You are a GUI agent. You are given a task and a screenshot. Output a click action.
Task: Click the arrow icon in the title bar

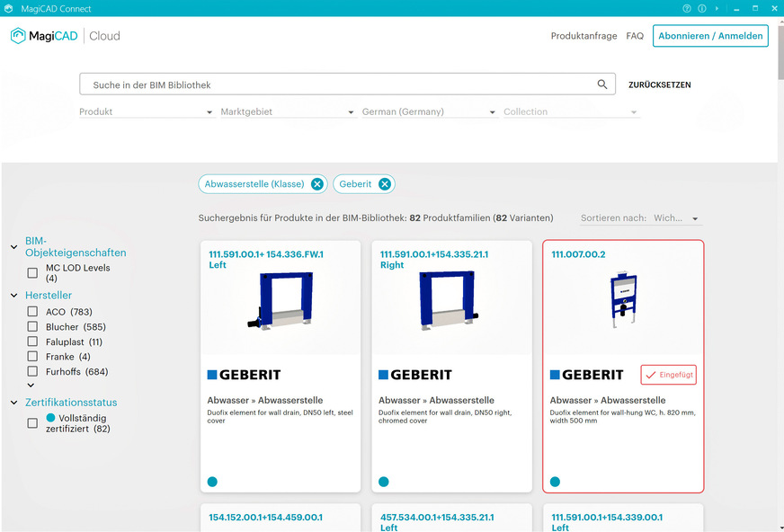coord(717,8)
